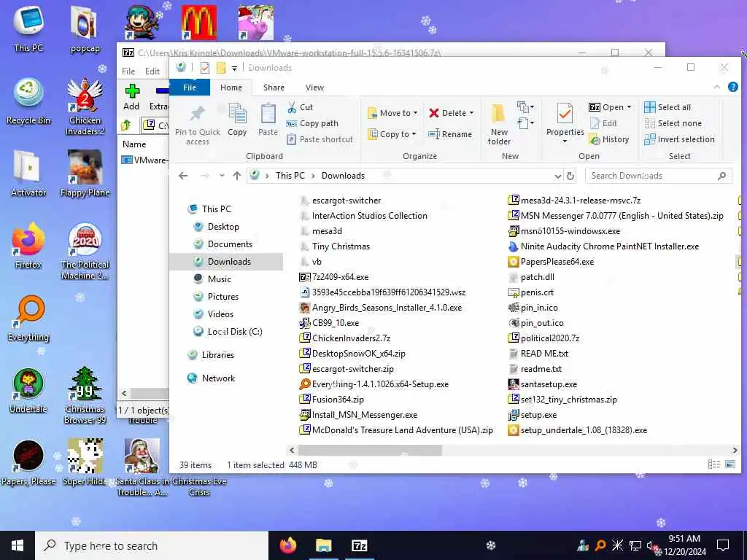Switch to details view icon in status bar
The height and width of the screenshot is (560, 747).
pos(713,464)
